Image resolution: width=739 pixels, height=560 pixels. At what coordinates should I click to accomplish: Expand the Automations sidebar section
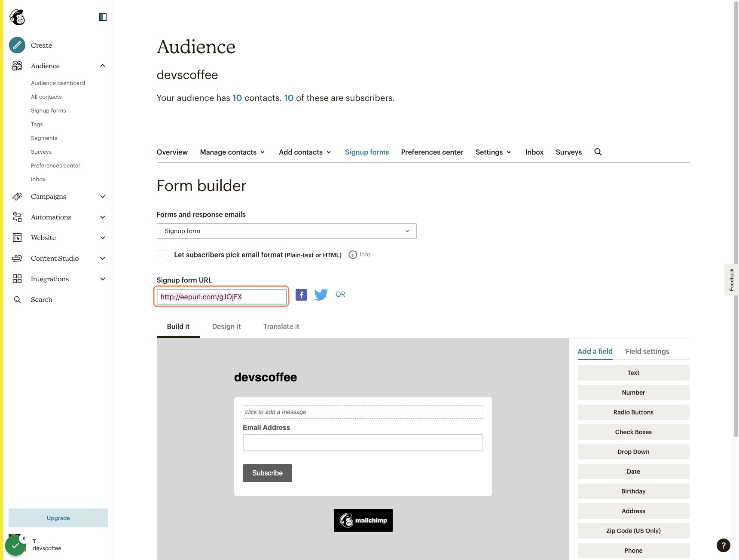(103, 217)
